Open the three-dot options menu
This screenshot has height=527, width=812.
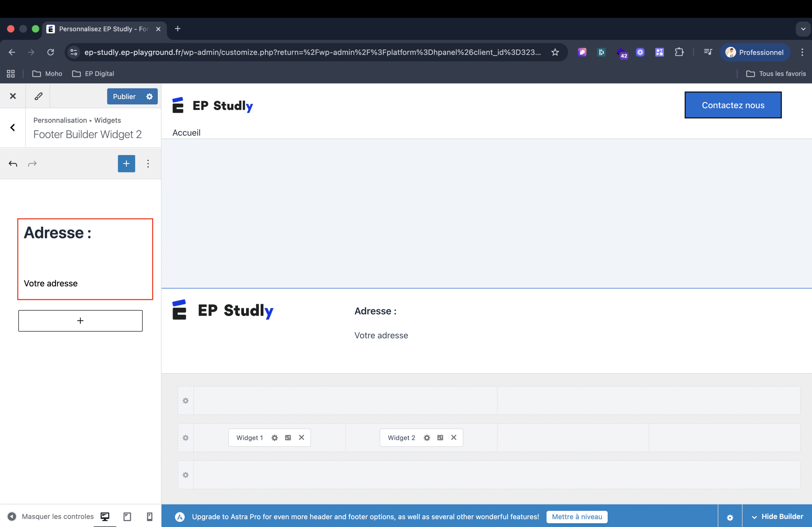(x=148, y=164)
